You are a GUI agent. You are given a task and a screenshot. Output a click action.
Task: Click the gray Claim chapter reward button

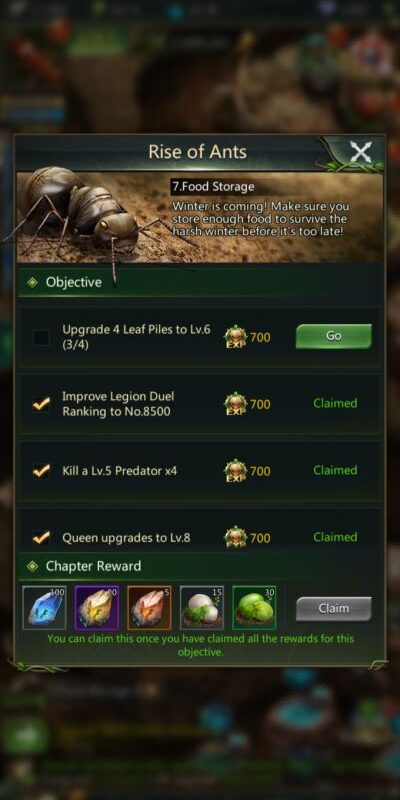334,608
